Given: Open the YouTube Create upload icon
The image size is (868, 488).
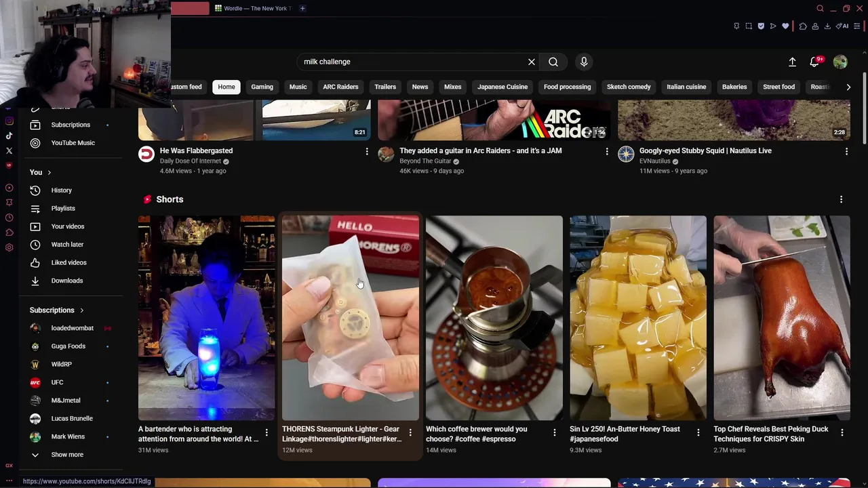Looking at the screenshot, I should (792, 62).
